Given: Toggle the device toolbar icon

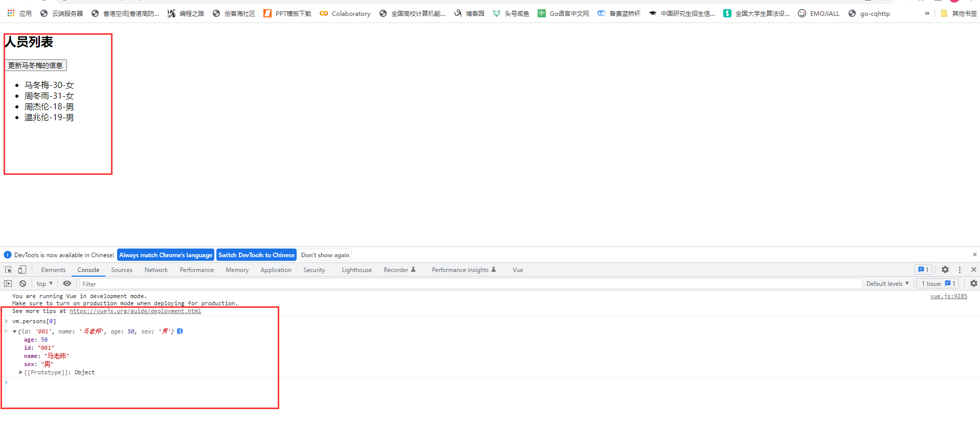Looking at the screenshot, I should click(22, 269).
